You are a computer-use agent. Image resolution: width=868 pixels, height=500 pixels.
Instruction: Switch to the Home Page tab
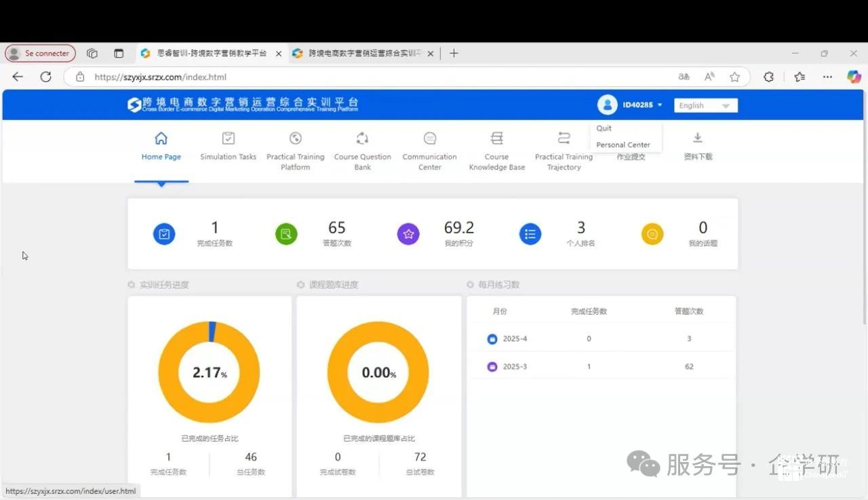coord(161,146)
